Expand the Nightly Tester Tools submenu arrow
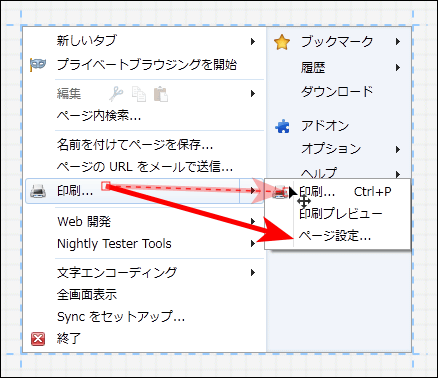Viewport: 438px width, 378px height. [x=253, y=244]
